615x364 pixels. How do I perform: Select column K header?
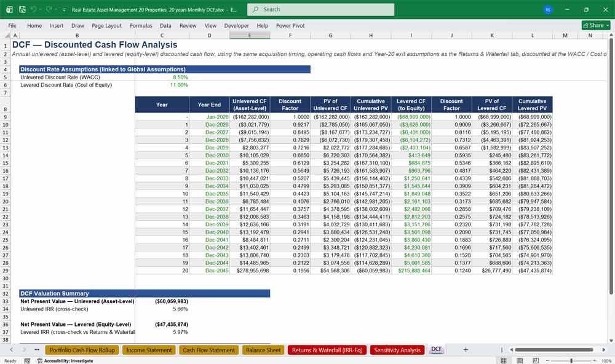pyautogui.click(x=492, y=35)
